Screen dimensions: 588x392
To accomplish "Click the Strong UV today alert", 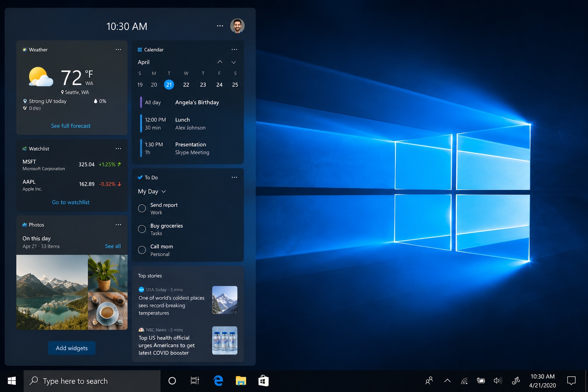I will [45, 101].
